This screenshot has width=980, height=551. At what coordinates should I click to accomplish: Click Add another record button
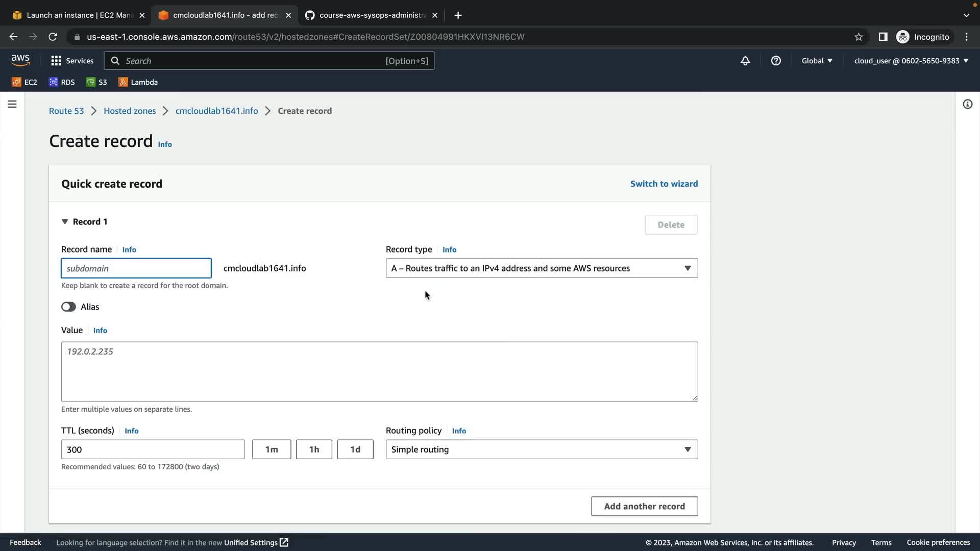coord(644,506)
